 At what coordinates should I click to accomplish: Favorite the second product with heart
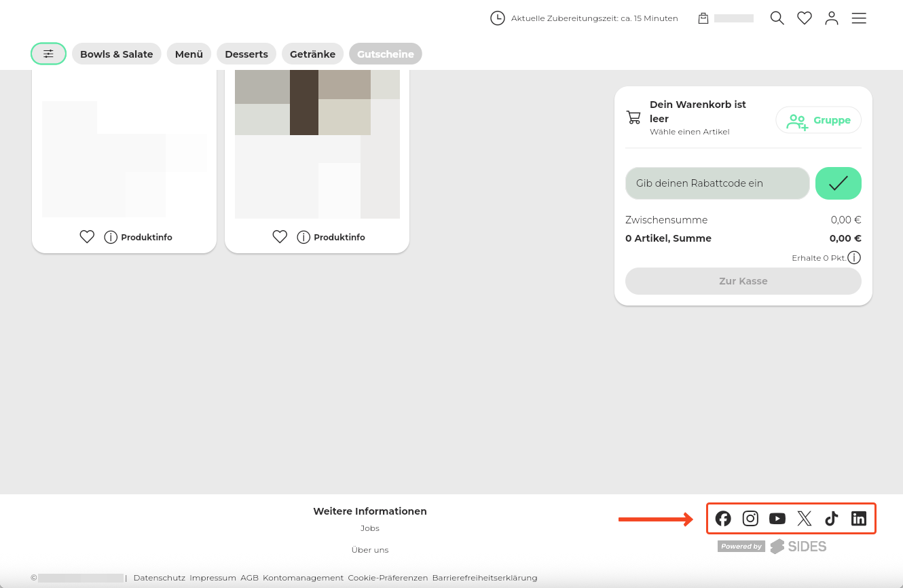pyautogui.click(x=280, y=237)
